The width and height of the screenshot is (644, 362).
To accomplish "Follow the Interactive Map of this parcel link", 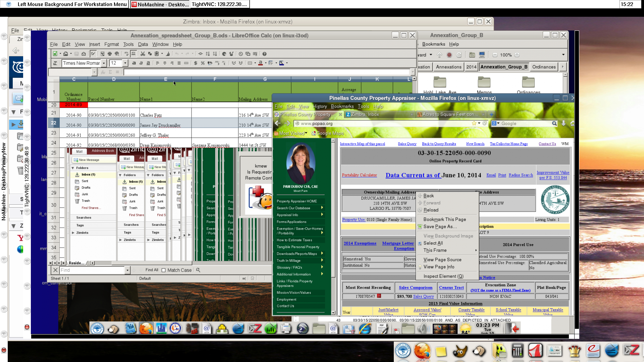I will [x=362, y=144].
